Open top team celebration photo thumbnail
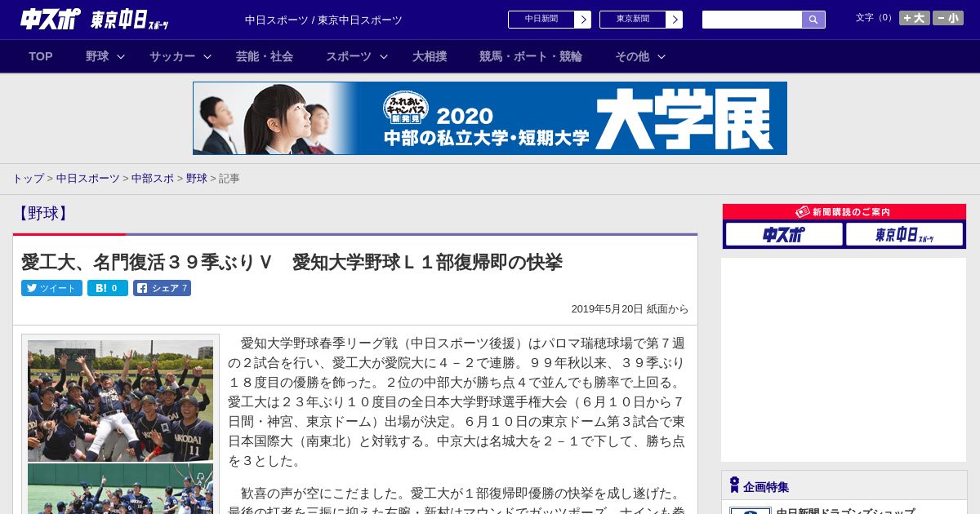Image resolution: width=980 pixels, height=514 pixels. pos(120,401)
